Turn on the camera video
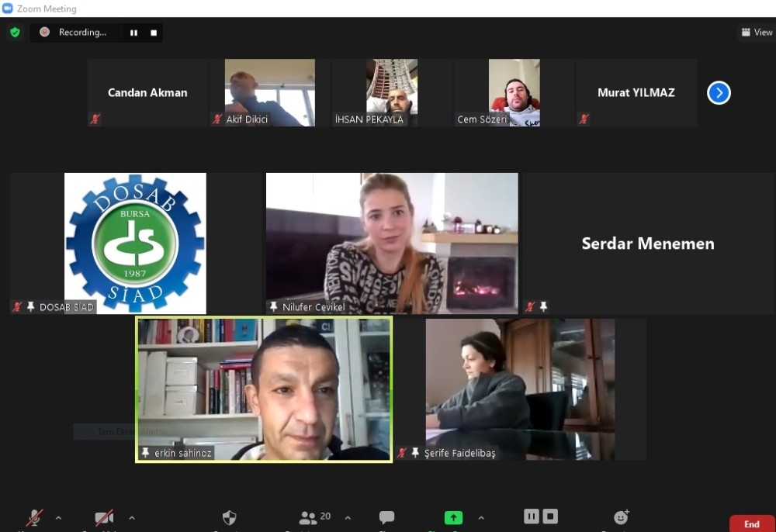This screenshot has width=776, height=532. pyautogui.click(x=104, y=517)
